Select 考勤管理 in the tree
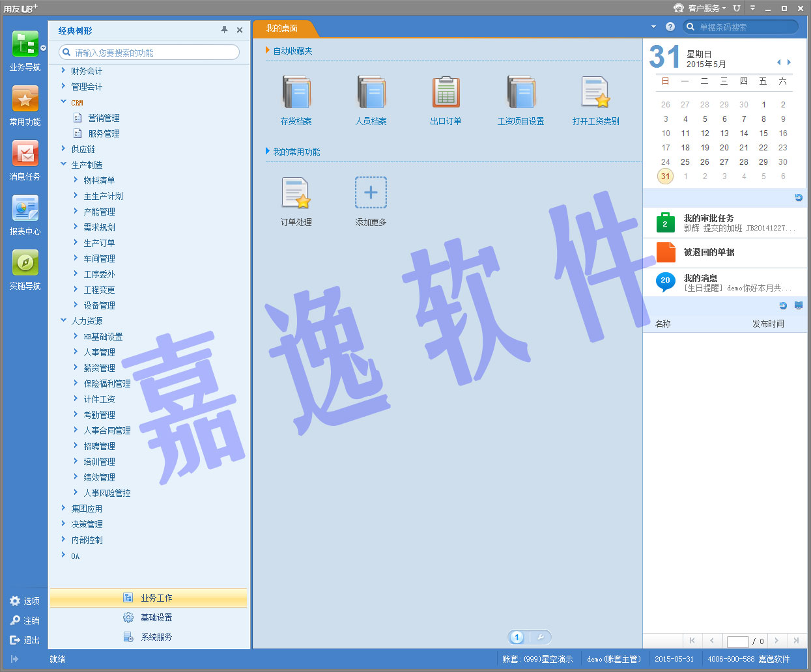811x672 pixels. pyautogui.click(x=100, y=415)
